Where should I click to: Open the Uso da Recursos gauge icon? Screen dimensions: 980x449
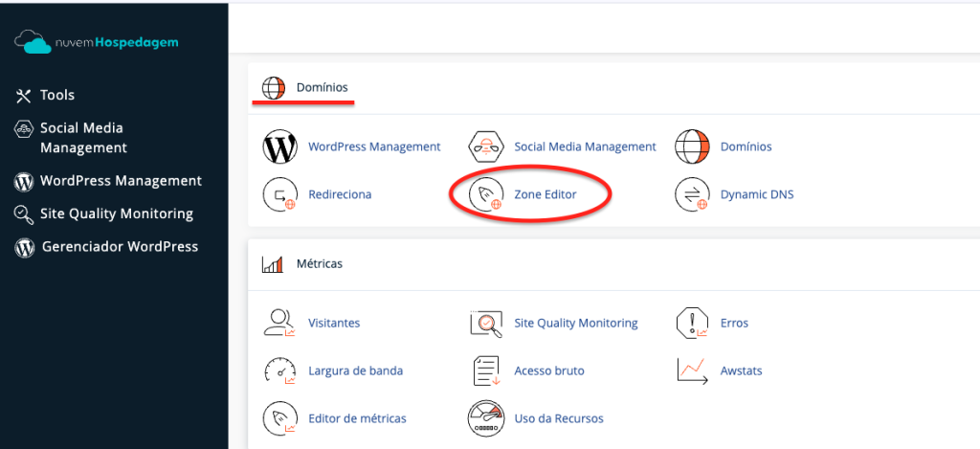[x=486, y=418]
